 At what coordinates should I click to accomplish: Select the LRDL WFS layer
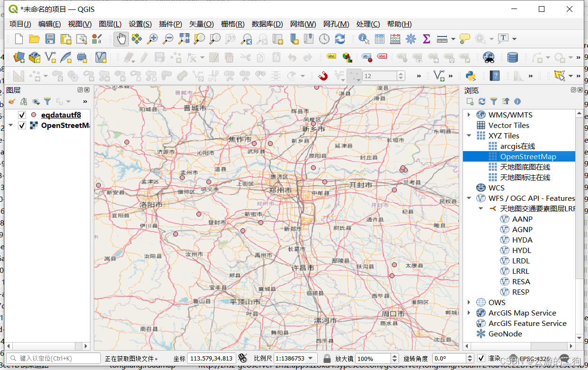[521, 261]
